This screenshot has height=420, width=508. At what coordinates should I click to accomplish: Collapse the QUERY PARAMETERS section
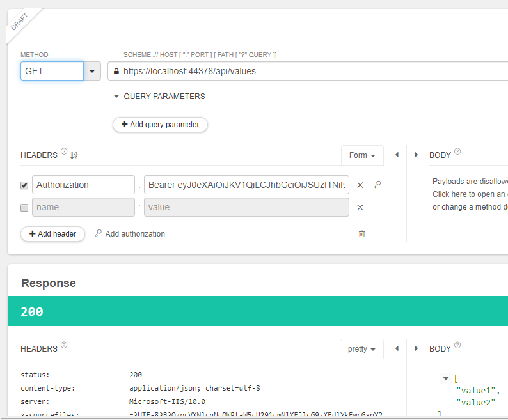[x=116, y=97]
